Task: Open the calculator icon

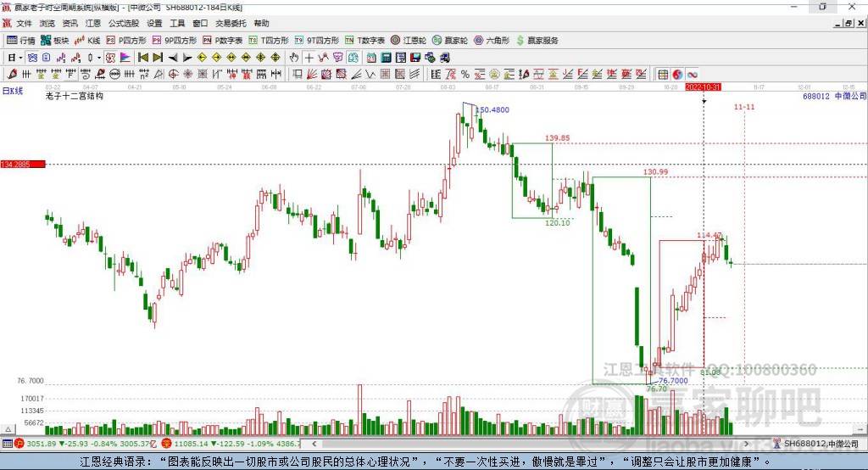Action: (x=386, y=58)
